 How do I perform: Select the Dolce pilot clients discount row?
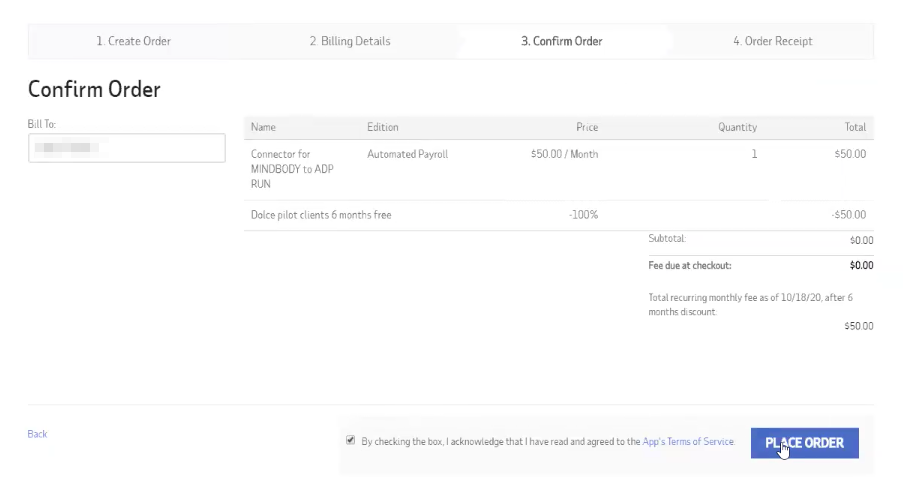coord(321,215)
